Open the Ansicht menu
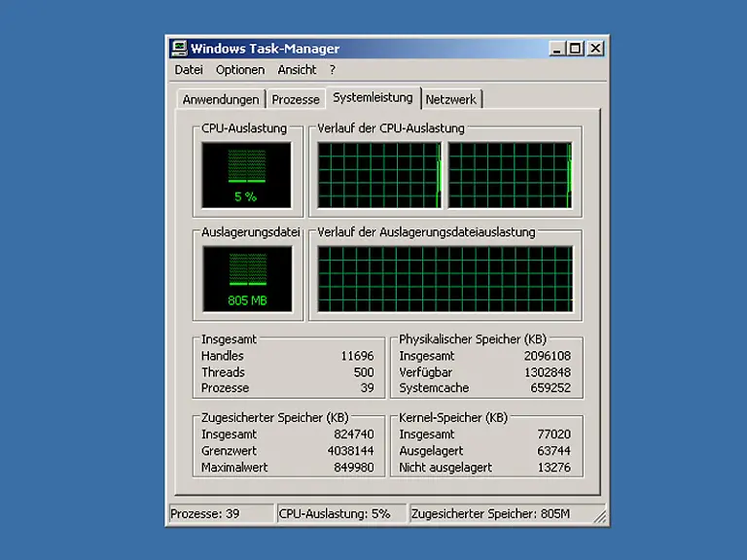This screenshot has height=560, width=747. [x=297, y=70]
